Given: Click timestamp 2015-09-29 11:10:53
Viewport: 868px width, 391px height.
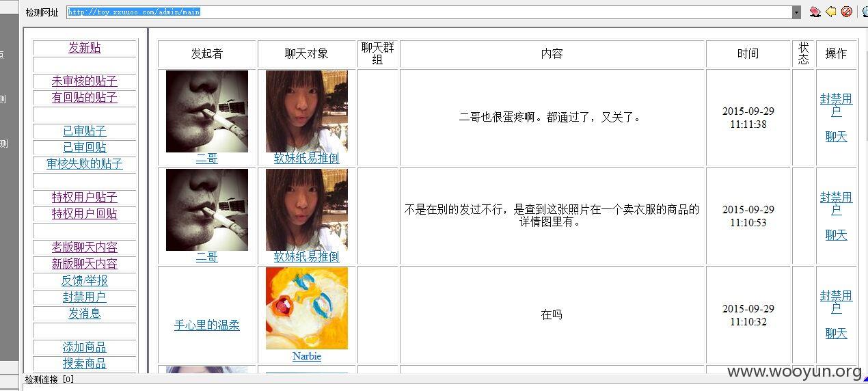Looking at the screenshot, I should point(748,216).
